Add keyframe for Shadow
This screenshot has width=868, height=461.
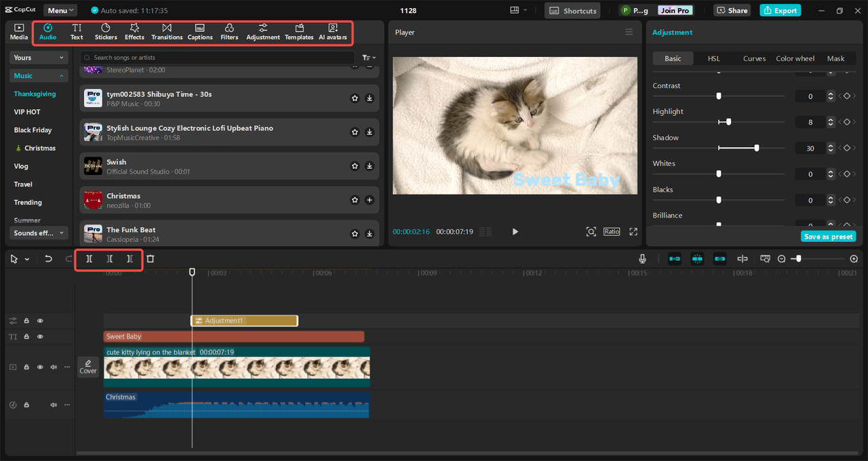[846, 148]
